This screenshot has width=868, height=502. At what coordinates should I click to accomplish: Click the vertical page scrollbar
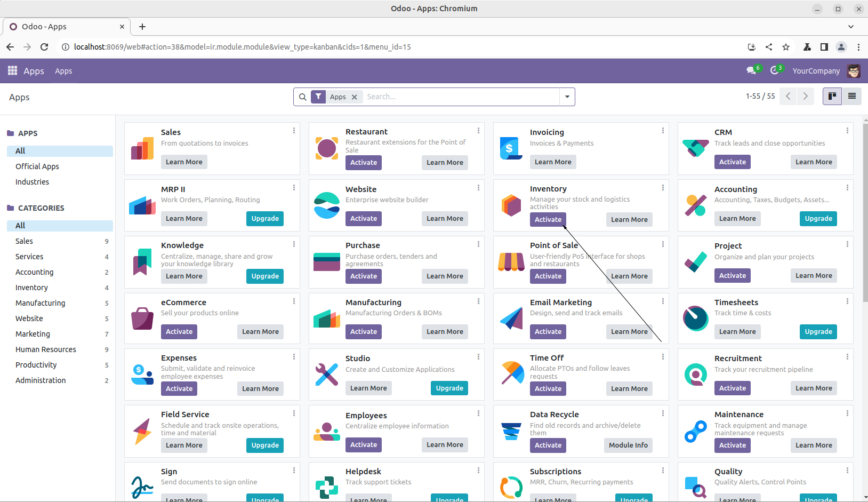pyautogui.click(x=865, y=213)
